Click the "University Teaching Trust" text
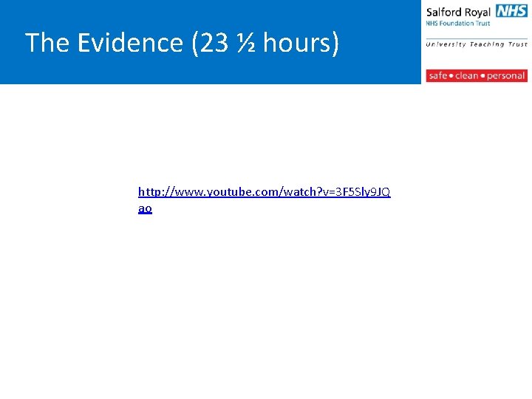This screenshot has height=399, width=532. (x=477, y=44)
